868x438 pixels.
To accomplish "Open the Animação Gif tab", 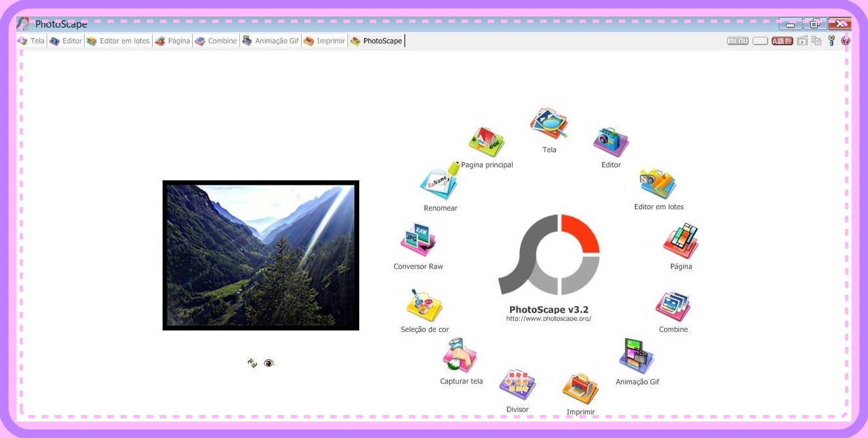I will [270, 41].
